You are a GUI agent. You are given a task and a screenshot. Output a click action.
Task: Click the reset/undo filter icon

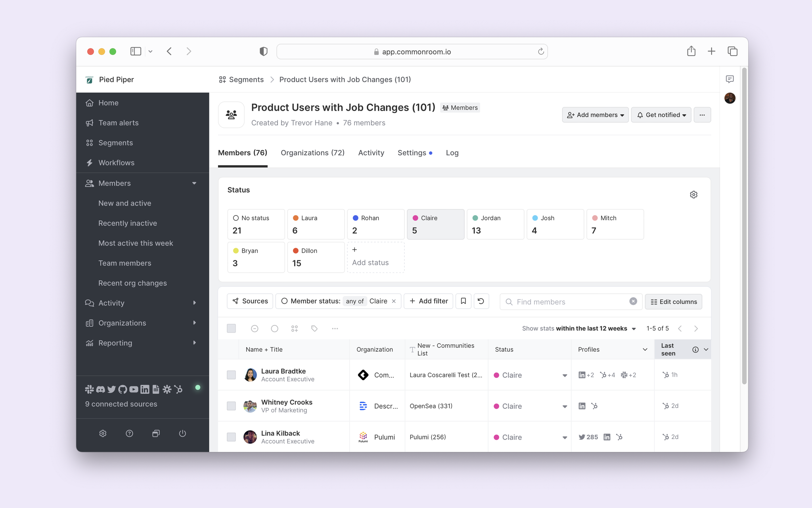click(481, 301)
